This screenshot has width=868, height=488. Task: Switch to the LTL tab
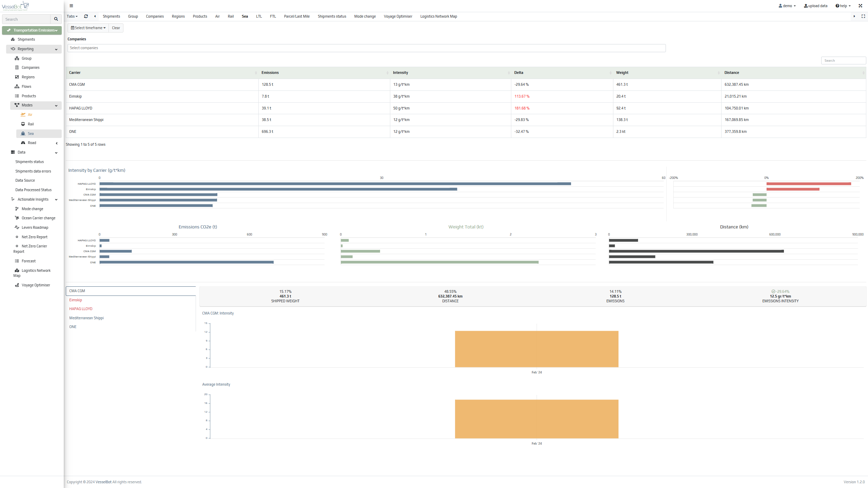coord(259,16)
